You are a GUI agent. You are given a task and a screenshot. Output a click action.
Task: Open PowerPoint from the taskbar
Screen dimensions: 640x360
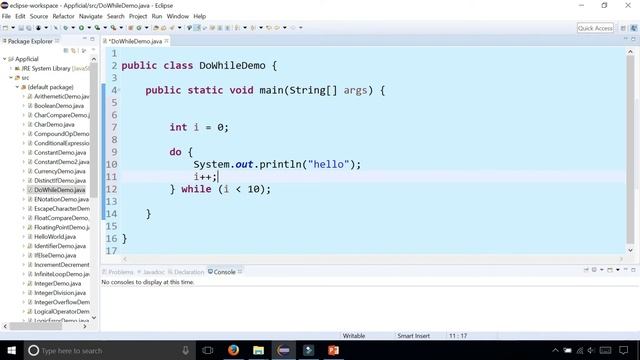click(x=333, y=350)
